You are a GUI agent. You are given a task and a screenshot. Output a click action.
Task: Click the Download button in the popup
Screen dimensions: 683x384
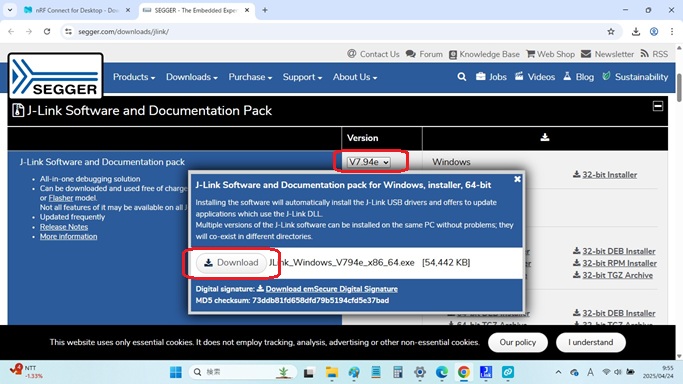[231, 263]
